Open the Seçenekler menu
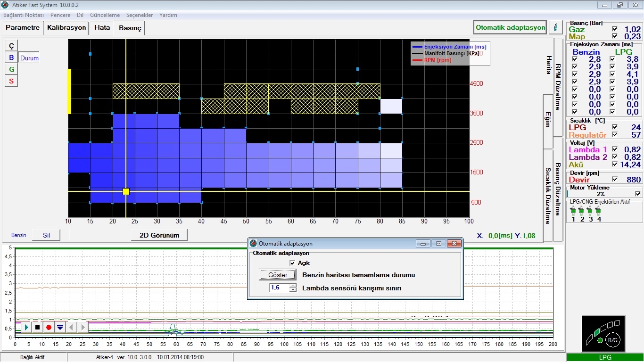The image size is (644, 362). (x=139, y=15)
